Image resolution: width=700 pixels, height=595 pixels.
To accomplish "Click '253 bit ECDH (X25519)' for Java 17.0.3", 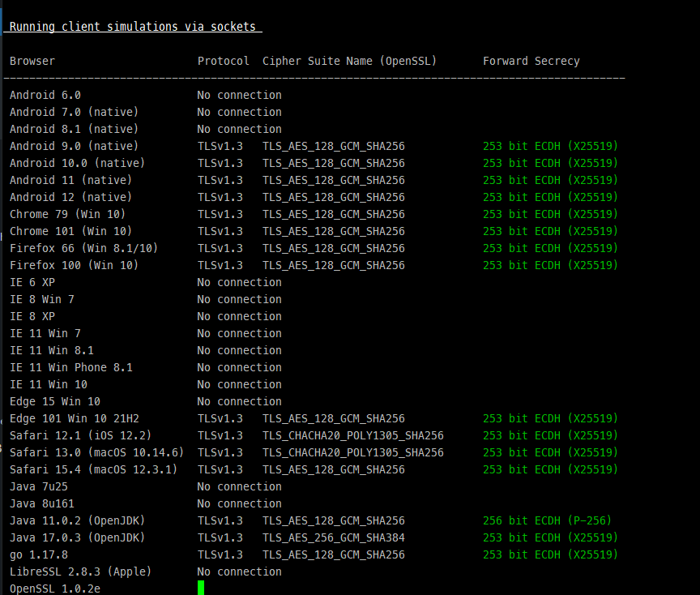I will click(550, 537).
